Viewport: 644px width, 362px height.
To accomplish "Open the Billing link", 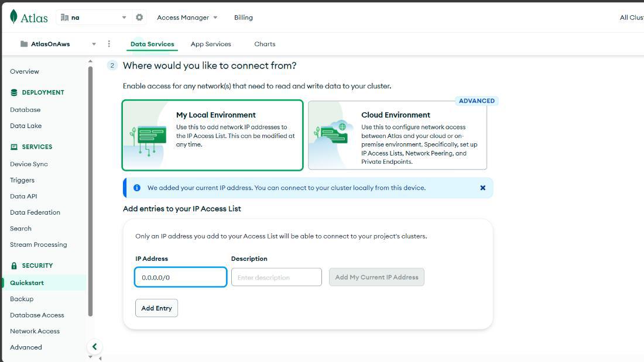I will coord(244,18).
